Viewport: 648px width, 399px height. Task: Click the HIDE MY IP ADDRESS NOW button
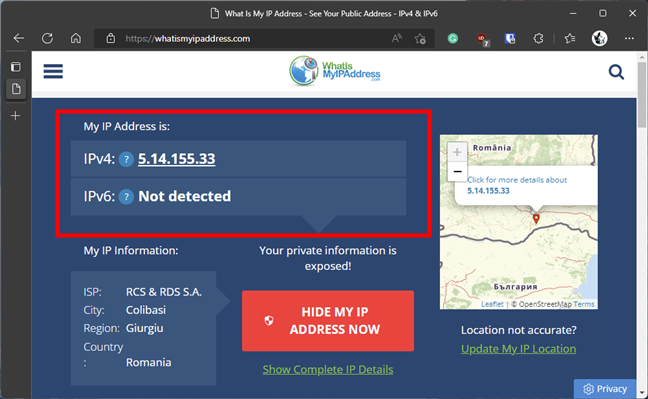coord(328,321)
